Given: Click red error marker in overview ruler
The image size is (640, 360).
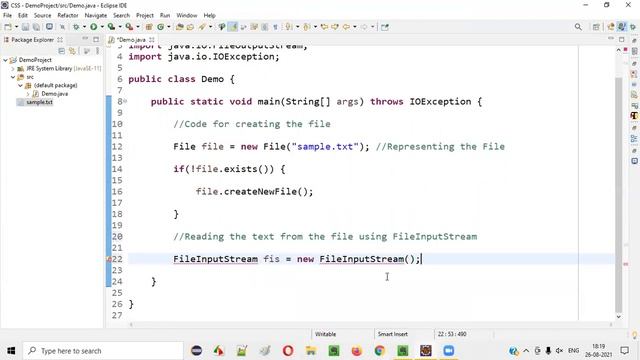Looking at the screenshot, I should coord(626,264).
